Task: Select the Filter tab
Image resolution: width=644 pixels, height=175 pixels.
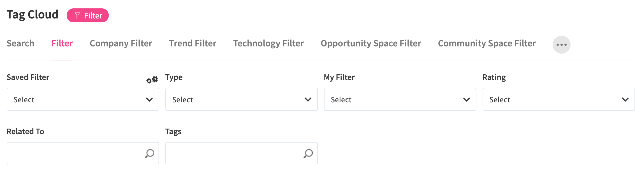Action: 62,43
